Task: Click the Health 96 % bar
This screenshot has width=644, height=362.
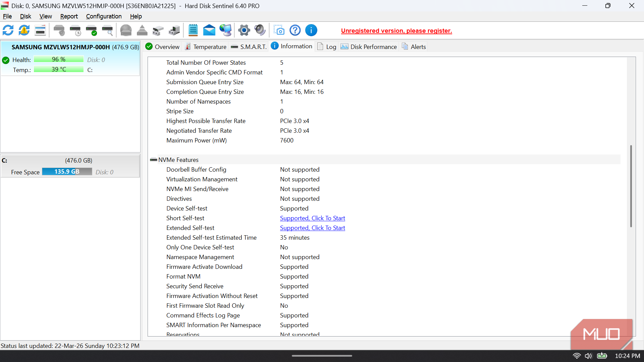Action: (x=59, y=59)
